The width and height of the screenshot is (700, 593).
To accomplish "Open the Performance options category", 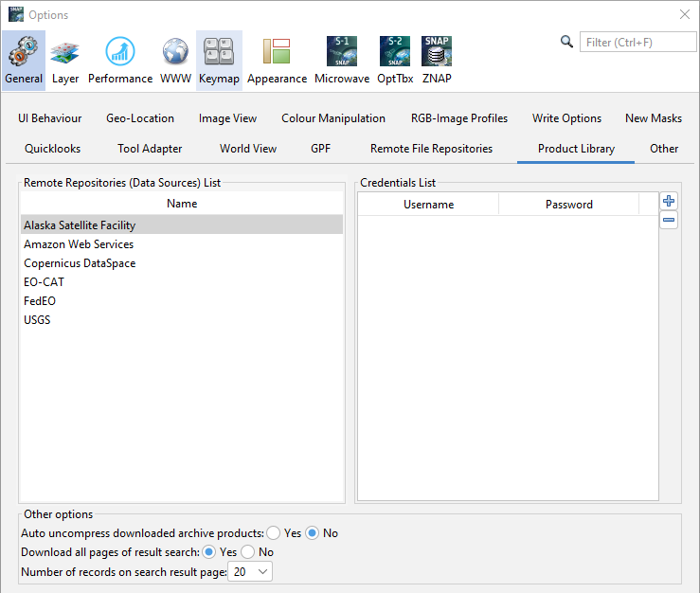I will (x=120, y=60).
